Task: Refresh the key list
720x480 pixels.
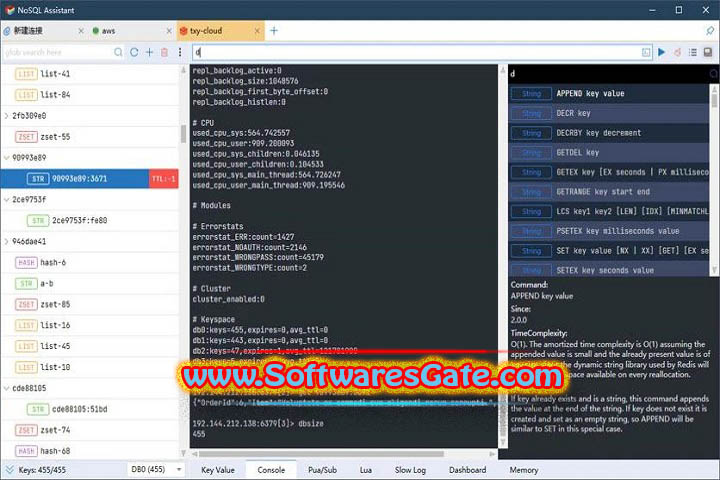Action: click(134, 52)
